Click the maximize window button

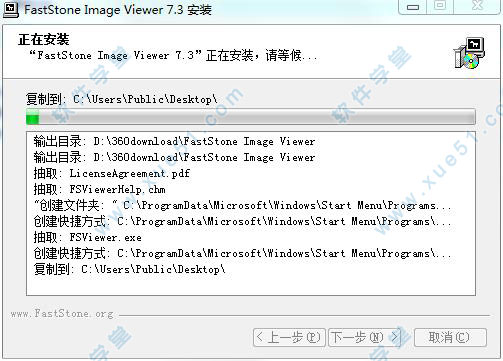click(x=440, y=7)
